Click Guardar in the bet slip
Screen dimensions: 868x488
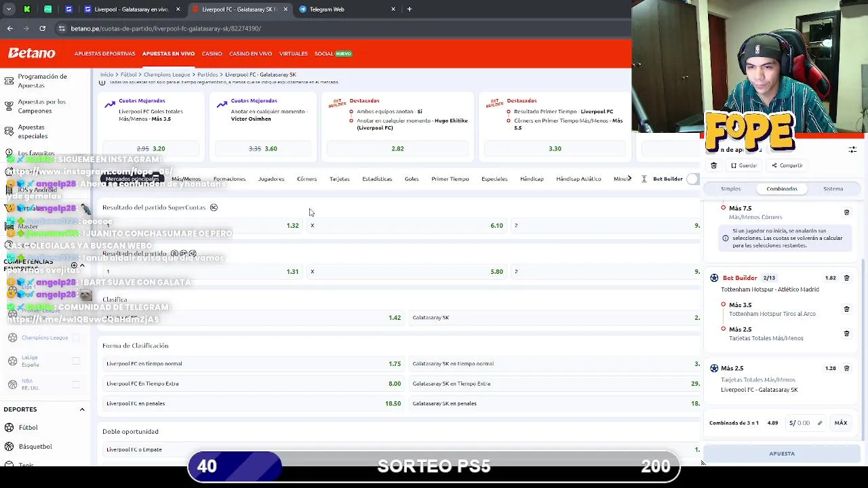point(743,165)
